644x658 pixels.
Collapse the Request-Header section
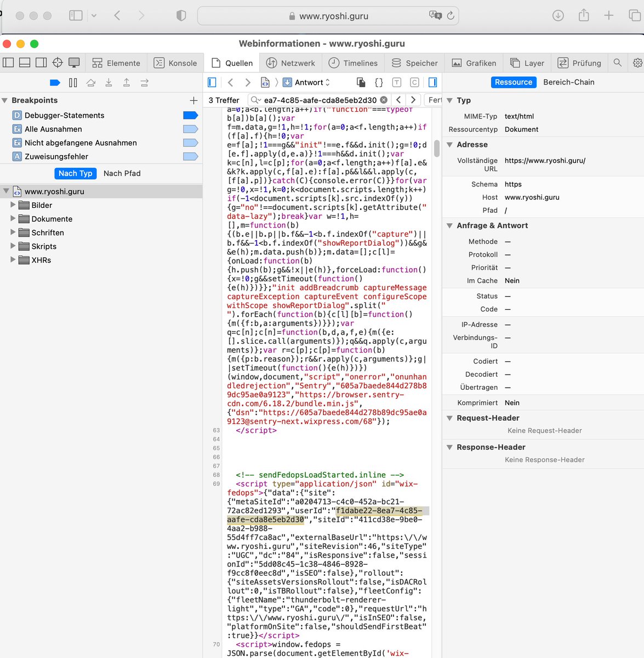[x=449, y=418]
